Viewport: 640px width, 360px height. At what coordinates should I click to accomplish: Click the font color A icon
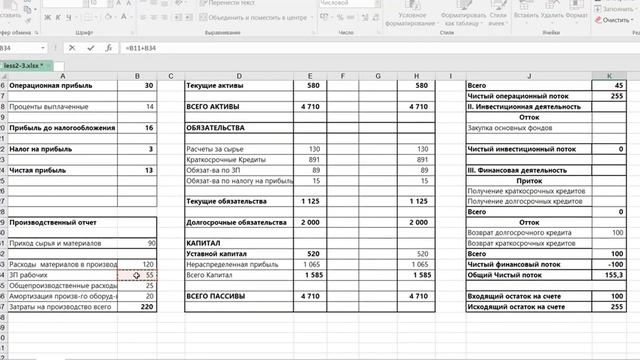tap(124, 17)
